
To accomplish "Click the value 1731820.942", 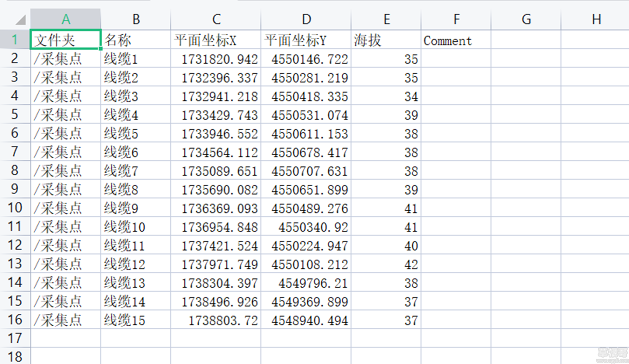I will pos(219,59).
